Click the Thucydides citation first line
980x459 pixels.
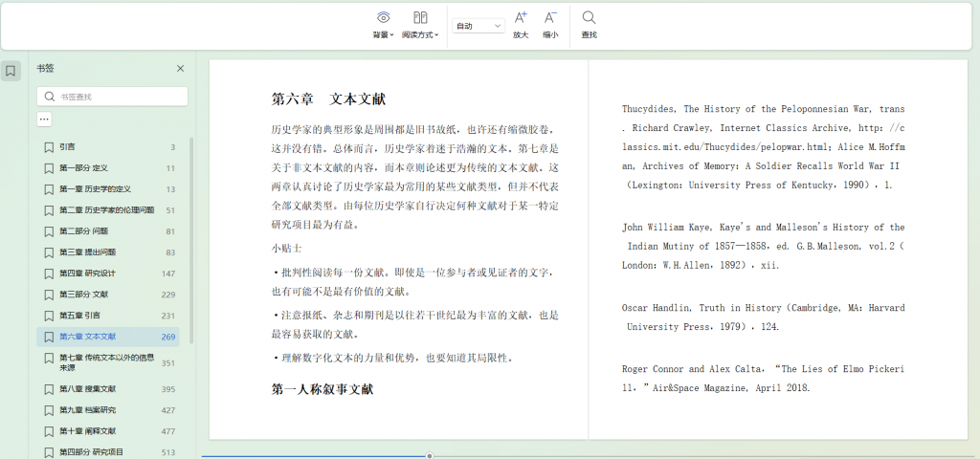pyautogui.click(x=763, y=109)
